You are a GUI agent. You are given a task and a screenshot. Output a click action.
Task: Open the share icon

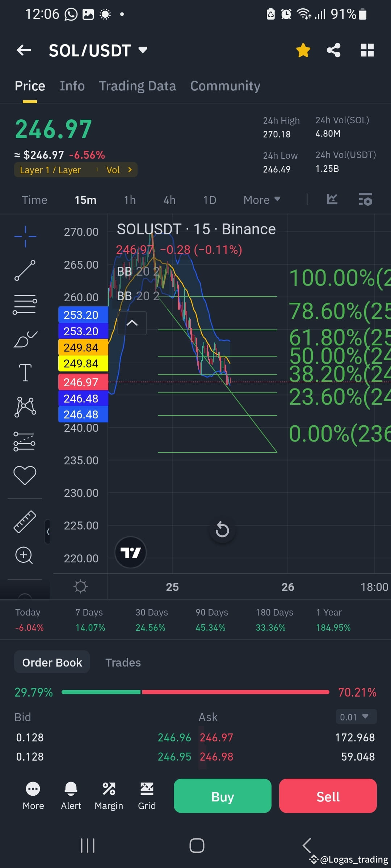pyautogui.click(x=333, y=50)
